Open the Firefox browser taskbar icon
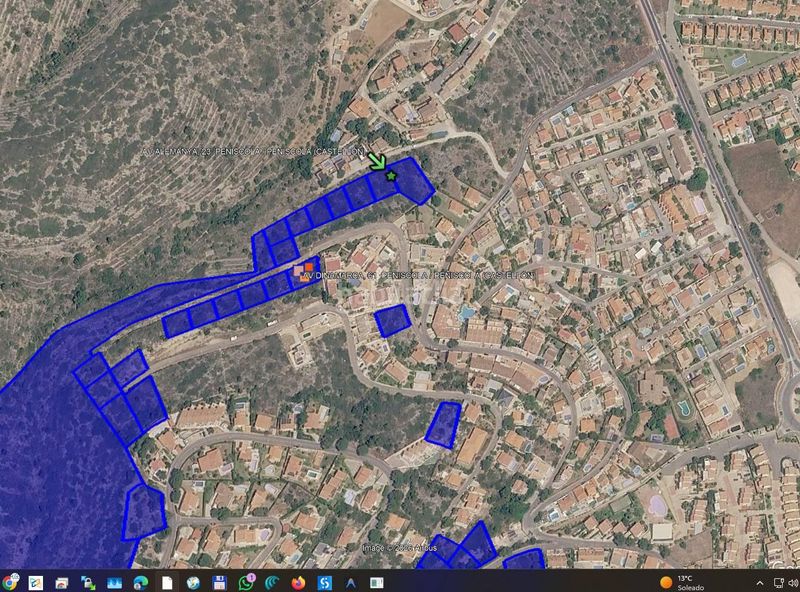 [298, 582]
